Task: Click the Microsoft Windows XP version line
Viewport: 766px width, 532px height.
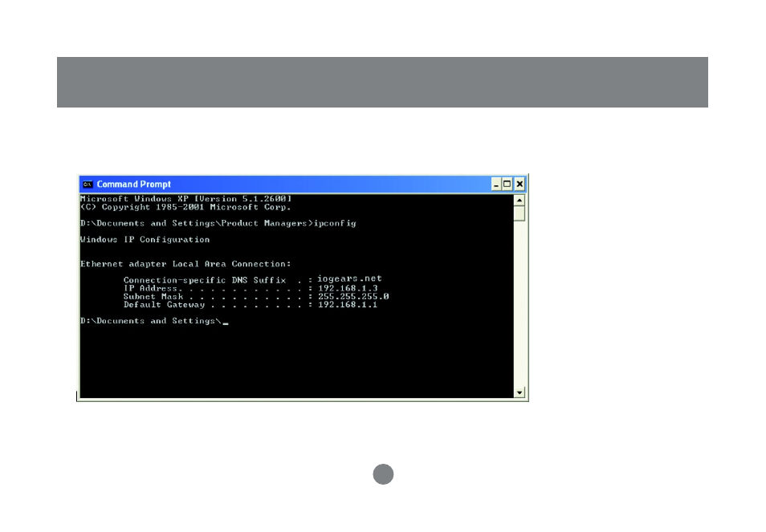Action: pyautogui.click(x=186, y=199)
